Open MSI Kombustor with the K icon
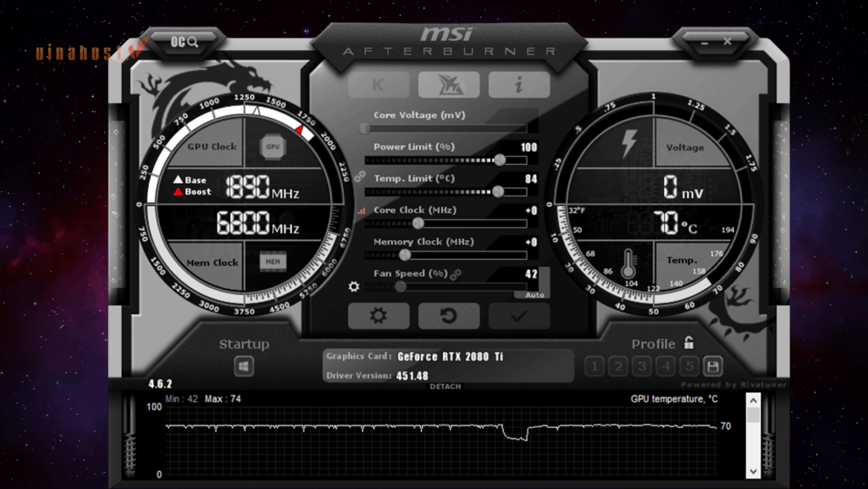Viewport: 868px width, 489px height. [378, 85]
